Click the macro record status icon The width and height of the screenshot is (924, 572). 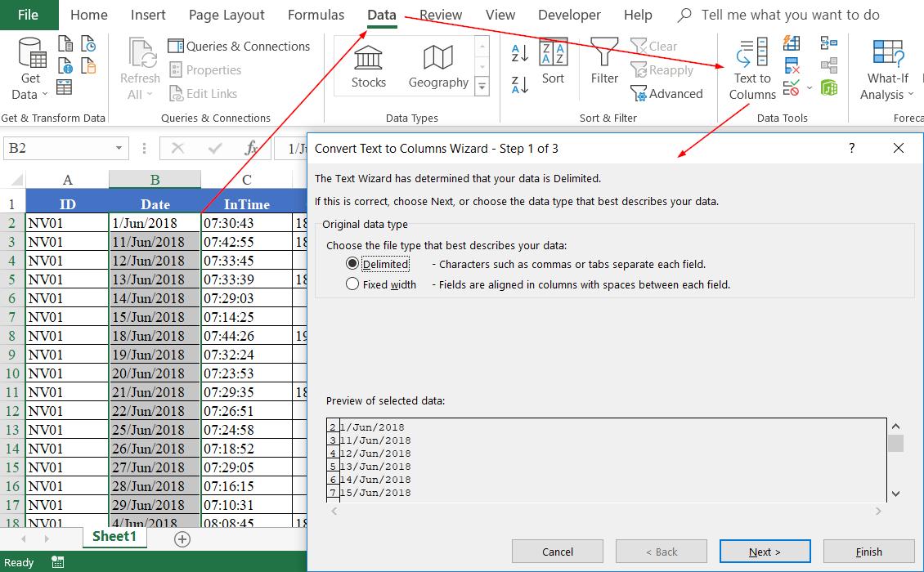pyautogui.click(x=57, y=562)
